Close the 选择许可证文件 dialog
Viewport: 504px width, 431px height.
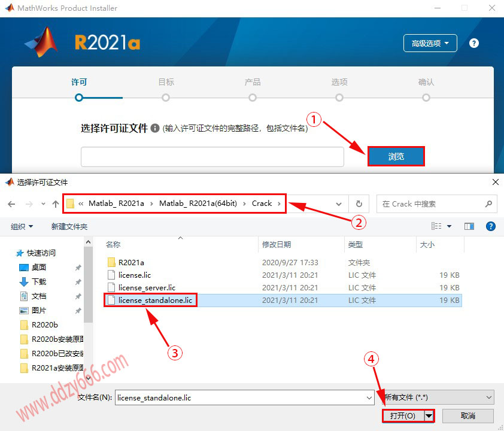pyautogui.click(x=496, y=182)
